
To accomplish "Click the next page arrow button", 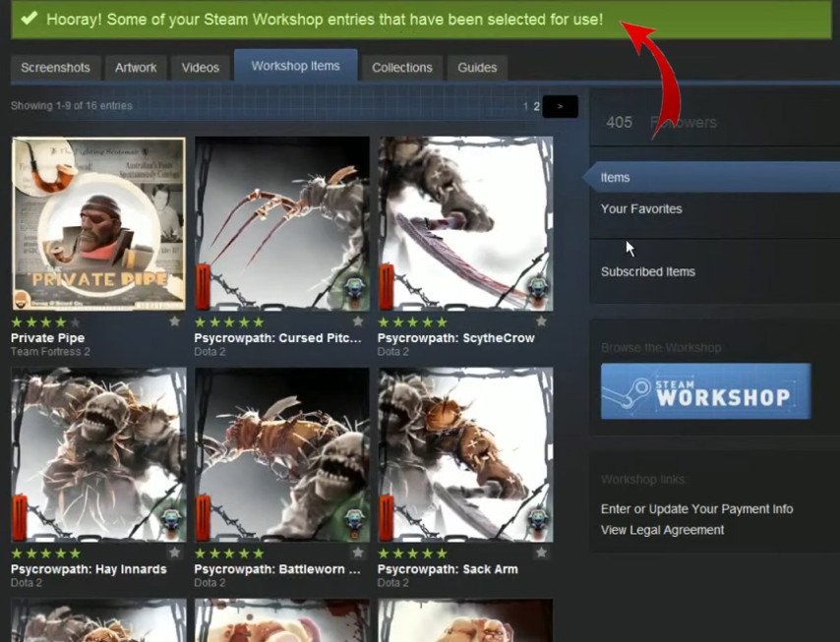I will pyautogui.click(x=560, y=106).
